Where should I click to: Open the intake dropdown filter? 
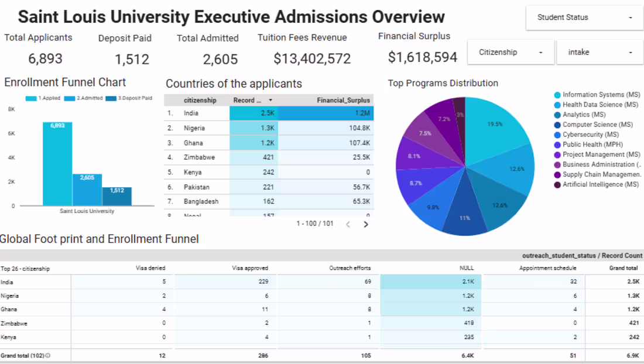(600, 52)
